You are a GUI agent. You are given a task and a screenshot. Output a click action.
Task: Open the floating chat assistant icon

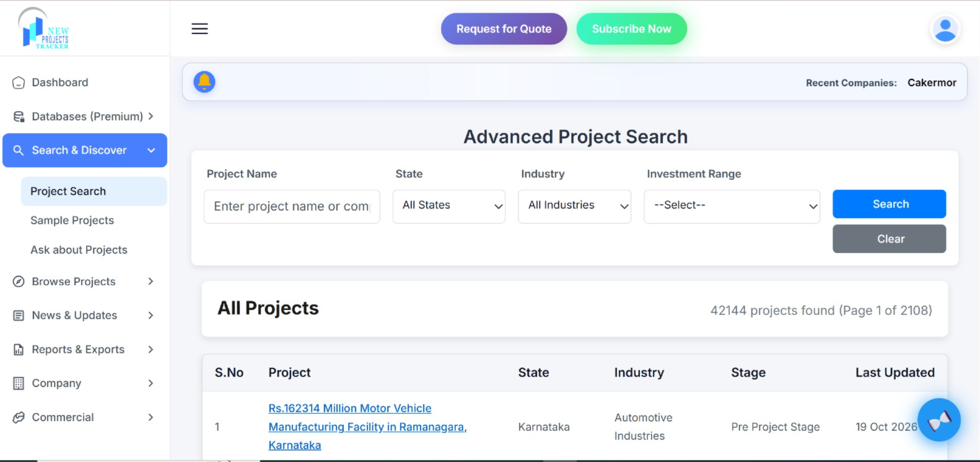[939, 420]
